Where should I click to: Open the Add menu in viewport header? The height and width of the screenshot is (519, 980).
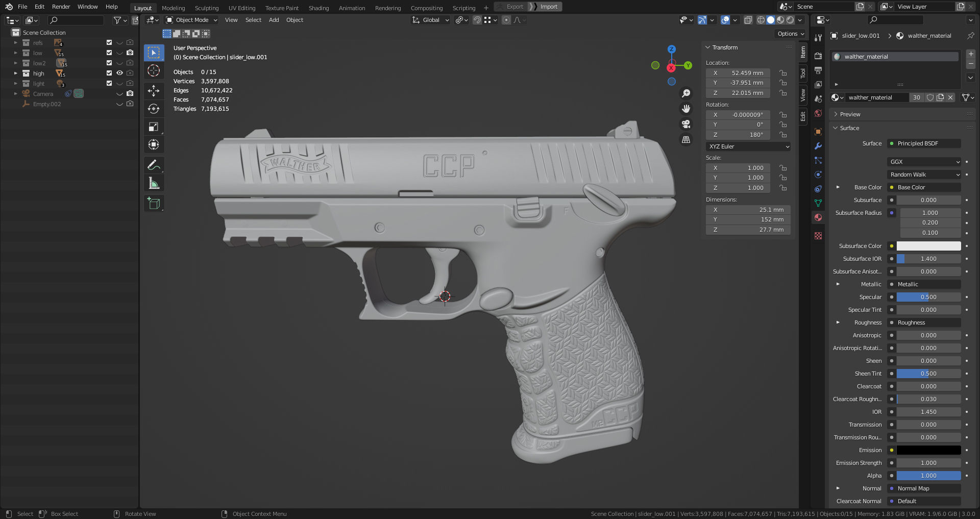pyautogui.click(x=274, y=20)
